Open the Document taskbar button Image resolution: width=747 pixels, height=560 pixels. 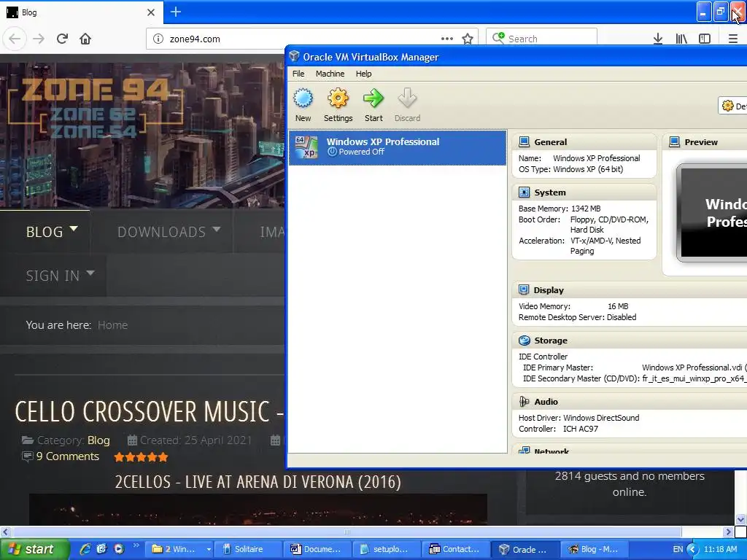tap(317, 549)
